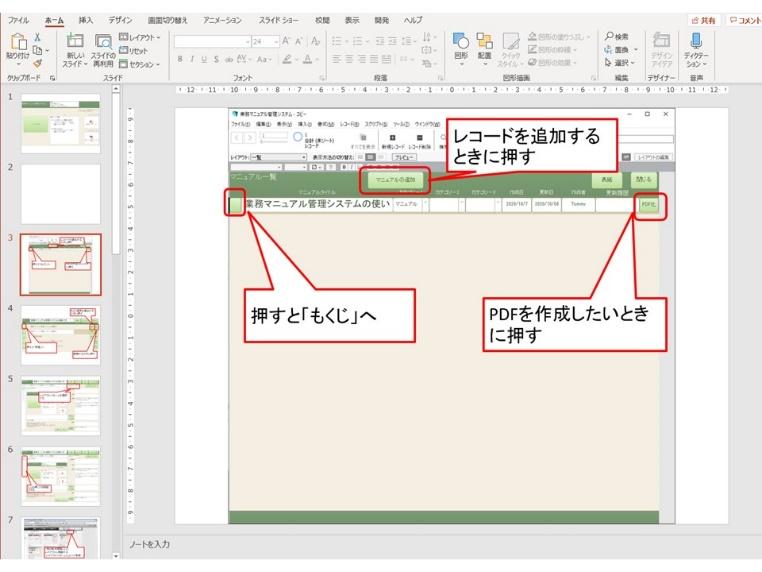Toggle Underline formatting
This screenshot has width=762, height=572.
coord(204,59)
